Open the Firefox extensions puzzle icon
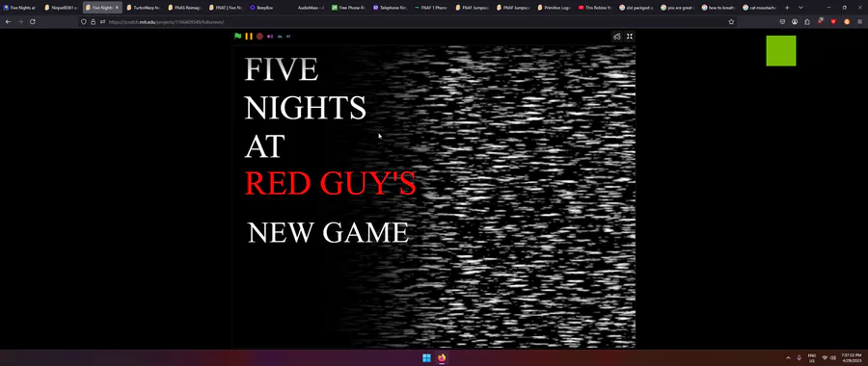868x366 pixels. tap(807, 21)
